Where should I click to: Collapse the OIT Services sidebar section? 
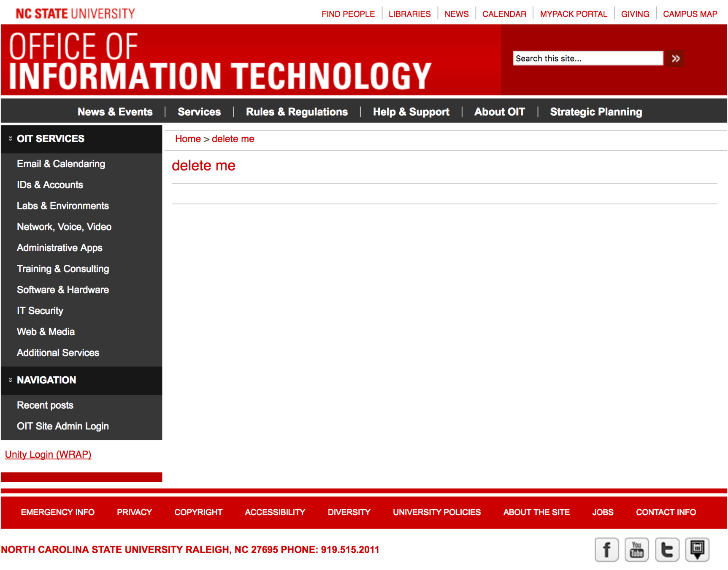11,138
